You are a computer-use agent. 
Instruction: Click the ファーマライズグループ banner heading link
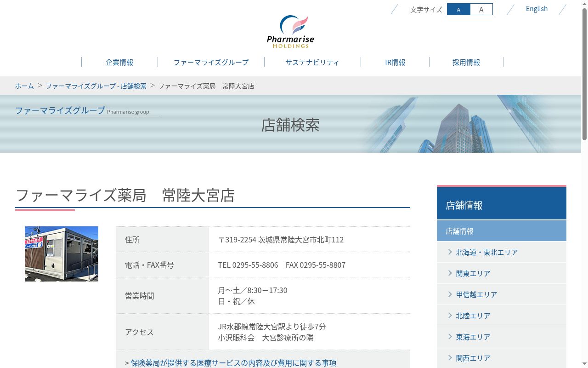tap(60, 110)
